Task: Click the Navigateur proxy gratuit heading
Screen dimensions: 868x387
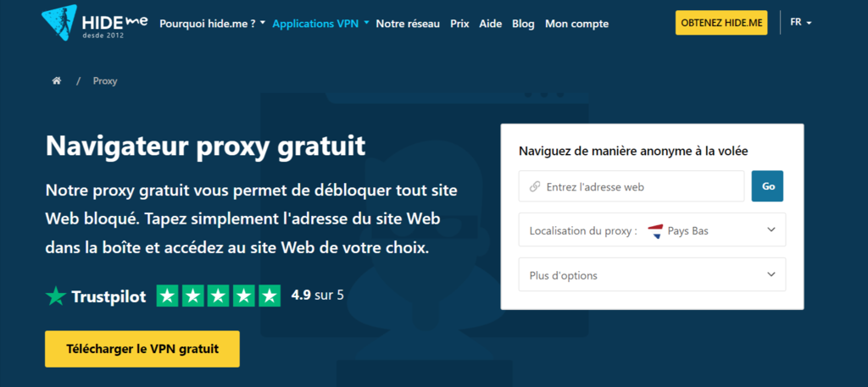Action: coord(205,146)
